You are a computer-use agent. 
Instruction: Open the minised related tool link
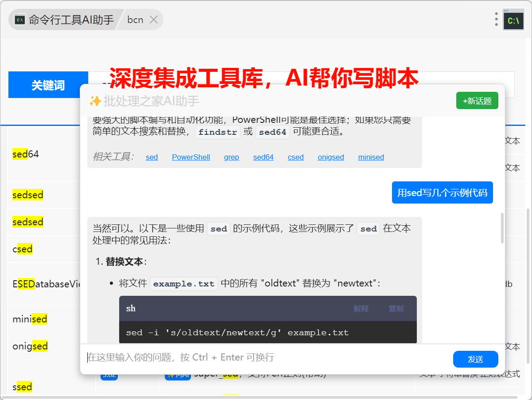(371, 157)
